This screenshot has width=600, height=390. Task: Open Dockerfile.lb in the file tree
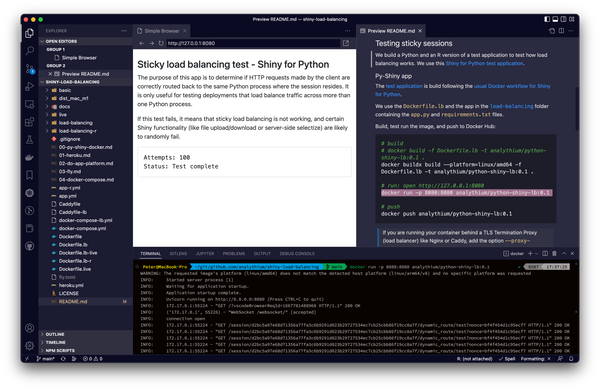pos(73,245)
